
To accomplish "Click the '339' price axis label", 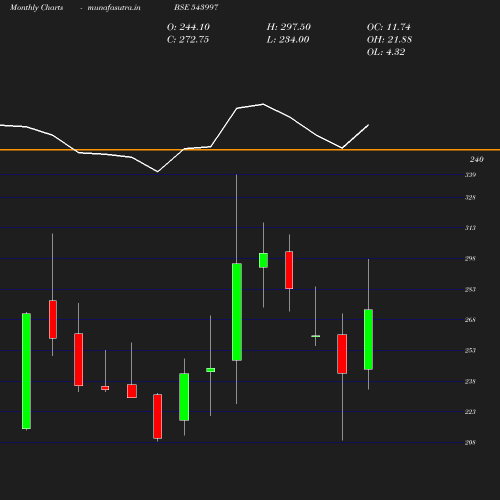I will pyautogui.click(x=470, y=175).
